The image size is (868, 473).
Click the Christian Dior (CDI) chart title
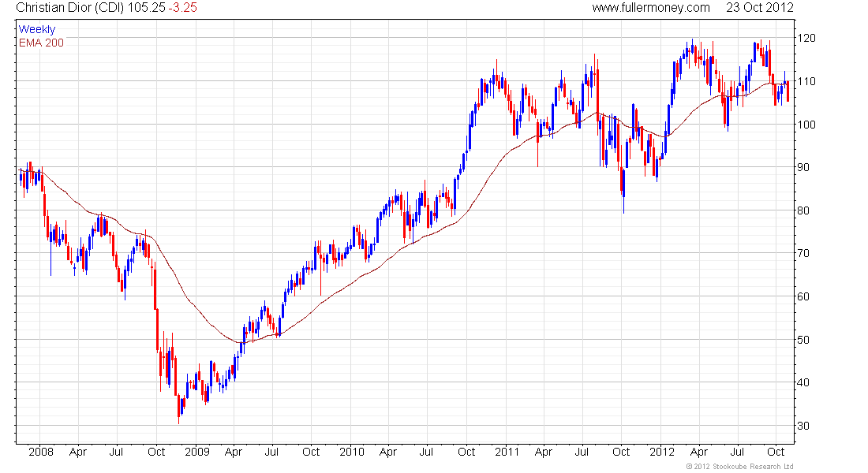(70, 8)
